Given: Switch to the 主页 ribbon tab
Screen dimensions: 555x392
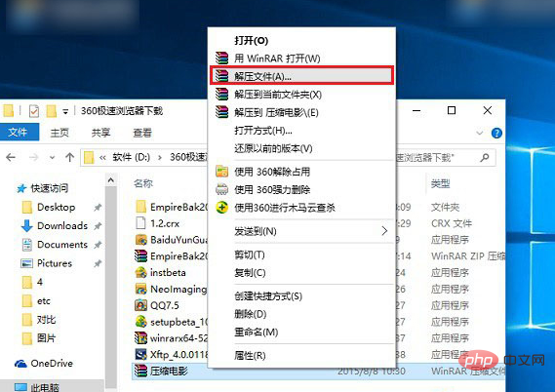Looking at the screenshot, I should click(x=59, y=133).
